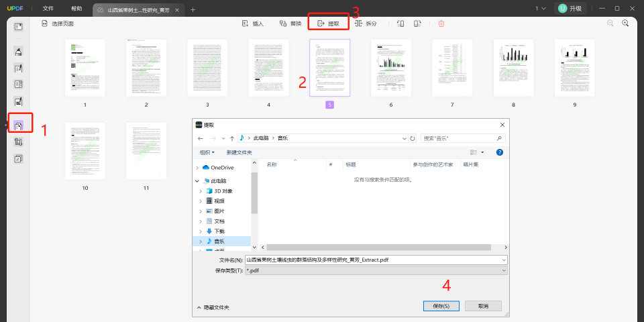Image resolution: width=644 pixels, height=322 pixels.
Task: Open the window count dropdown showing 1
Action: pyautogui.click(x=541, y=8)
